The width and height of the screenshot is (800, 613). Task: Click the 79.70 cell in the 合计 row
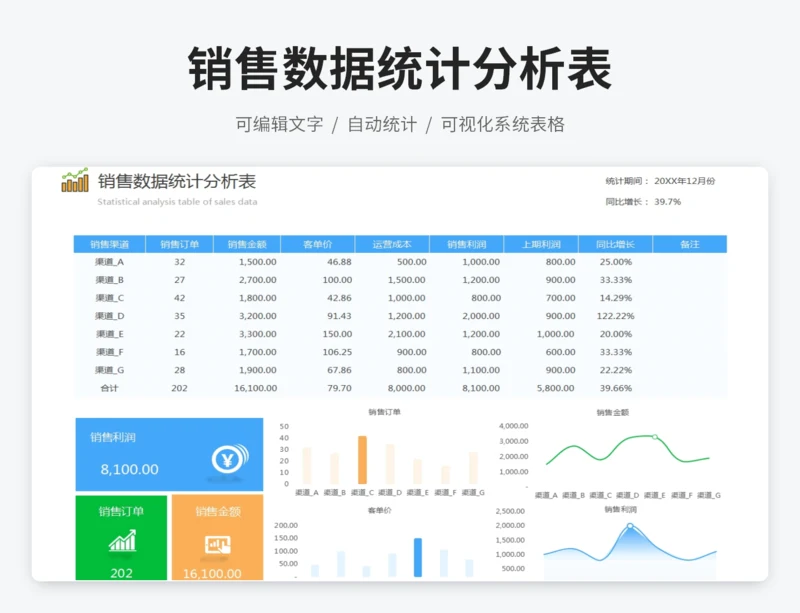(339, 388)
